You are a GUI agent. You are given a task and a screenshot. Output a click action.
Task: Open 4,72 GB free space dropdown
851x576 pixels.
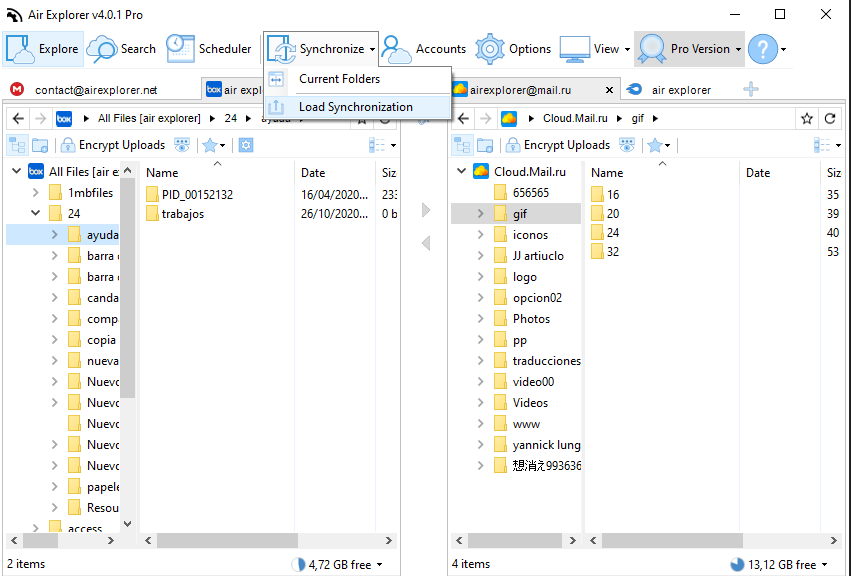pyautogui.click(x=337, y=565)
